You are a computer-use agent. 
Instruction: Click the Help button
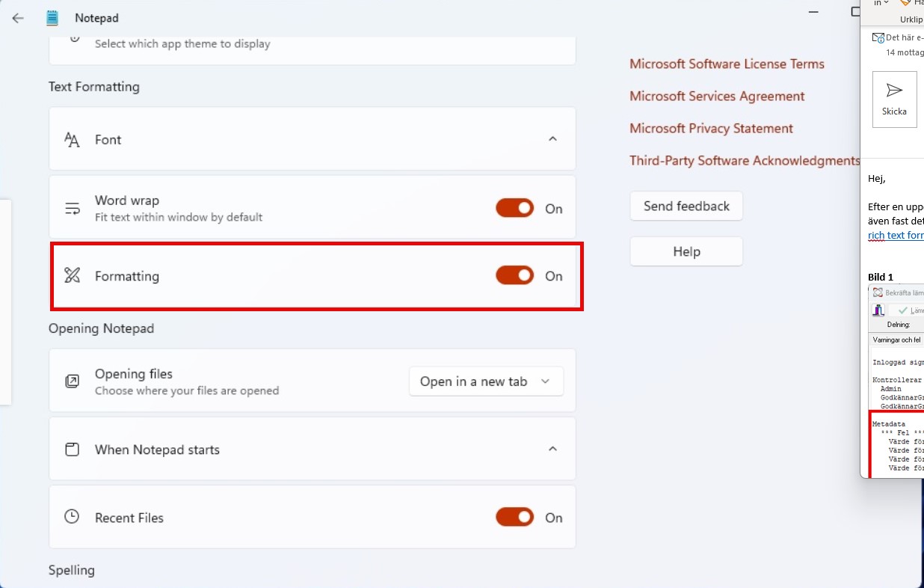click(686, 251)
